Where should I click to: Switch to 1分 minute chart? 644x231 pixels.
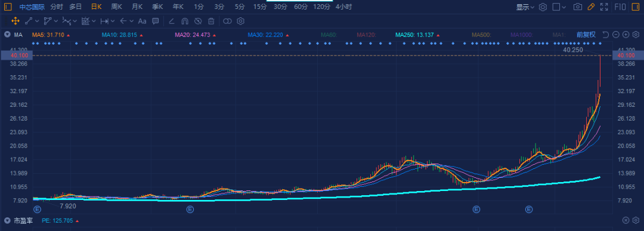(199, 7)
